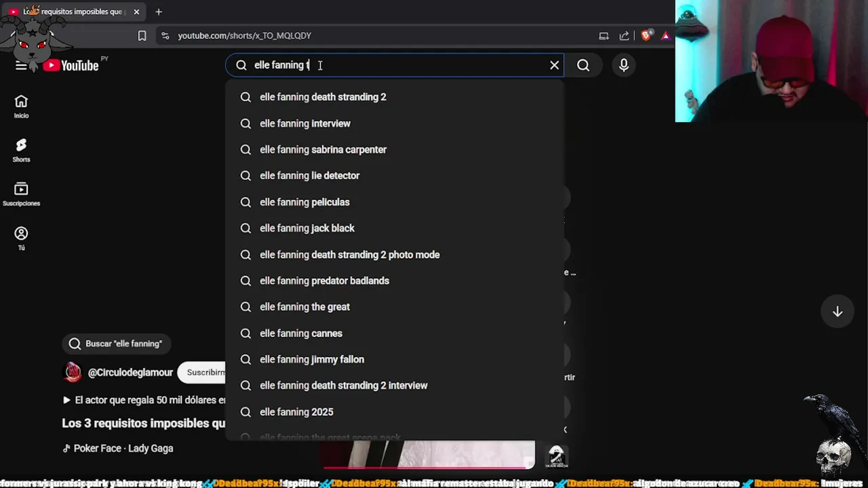Screen dimensions: 868x488
Task: Share this page from address bar
Action: [x=624, y=36]
